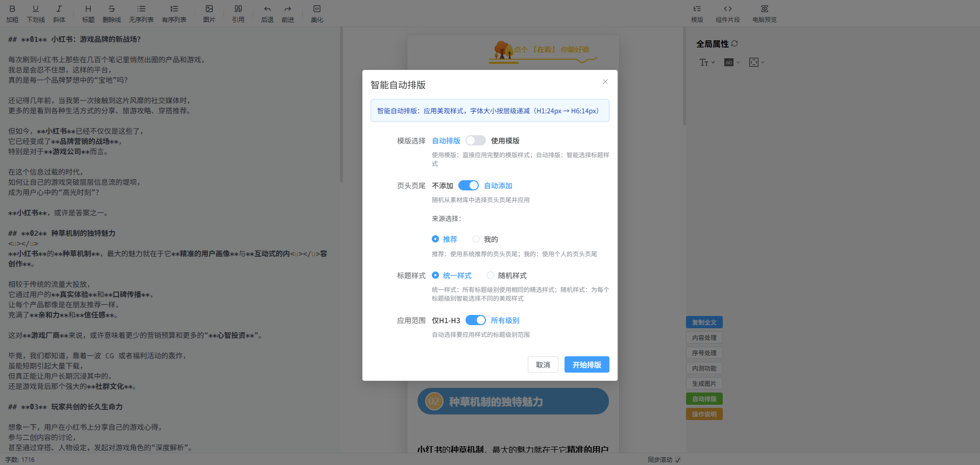
Task: Toggle the 模版选择 switch to 使用模版
Action: point(476,141)
